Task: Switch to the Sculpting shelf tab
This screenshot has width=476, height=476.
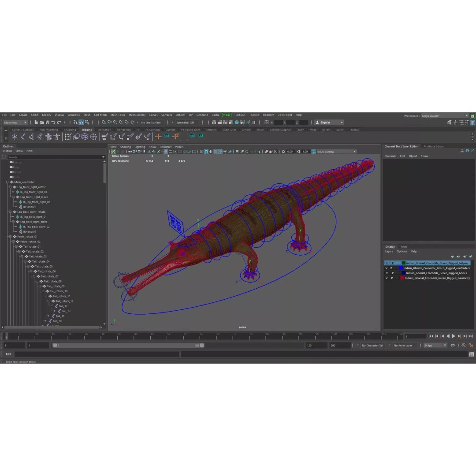Action: click(70, 130)
